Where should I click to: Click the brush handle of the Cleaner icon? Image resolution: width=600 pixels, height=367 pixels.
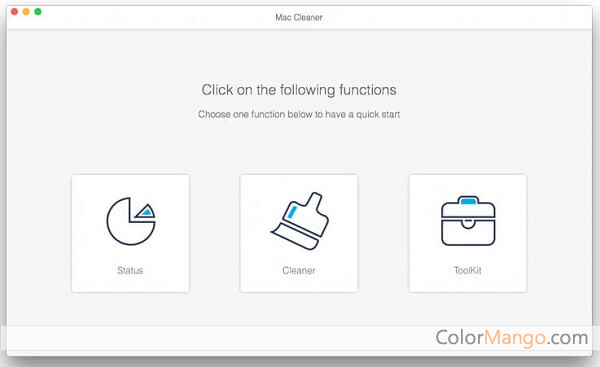pyautogui.click(x=315, y=201)
